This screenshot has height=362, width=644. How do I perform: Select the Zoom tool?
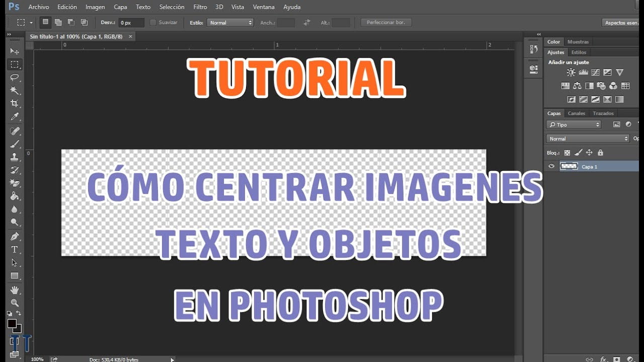(15, 303)
